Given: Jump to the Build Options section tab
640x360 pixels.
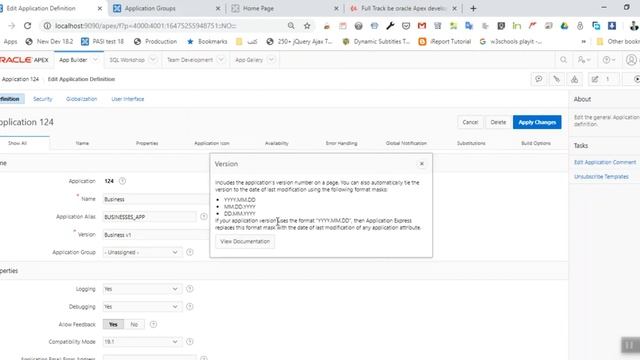Looking at the screenshot, I should (x=536, y=143).
